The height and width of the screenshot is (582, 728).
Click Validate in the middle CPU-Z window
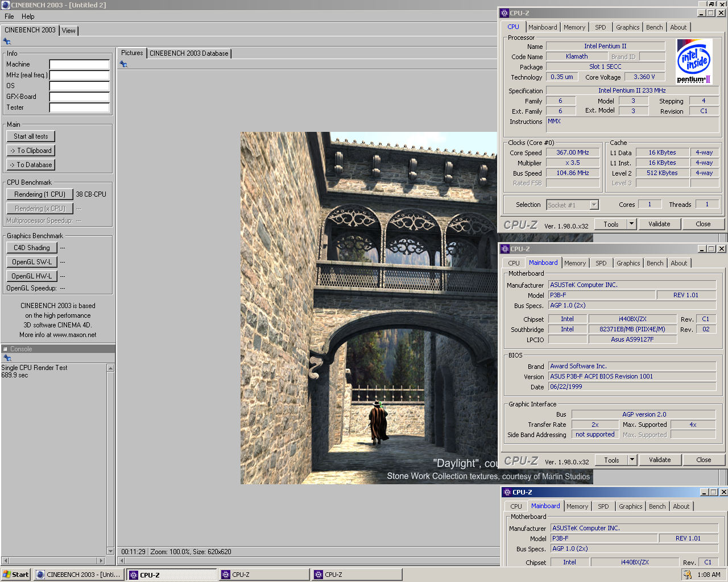(660, 460)
